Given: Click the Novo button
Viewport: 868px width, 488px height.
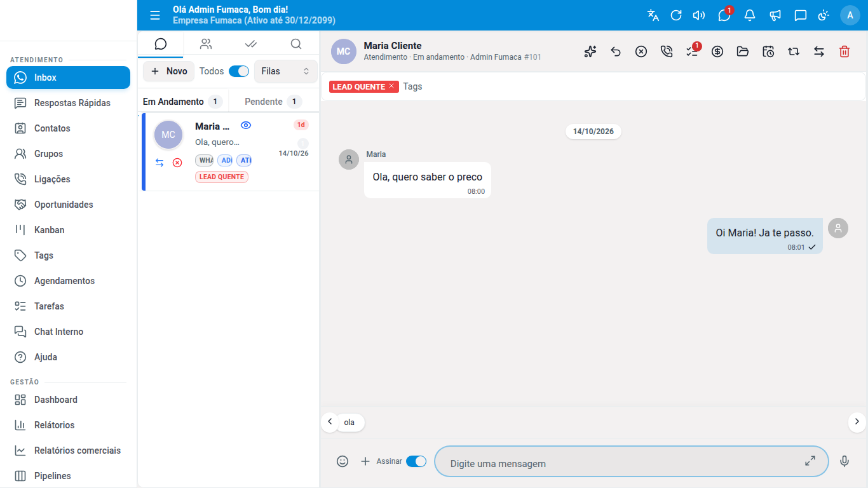Looking at the screenshot, I should click(169, 71).
